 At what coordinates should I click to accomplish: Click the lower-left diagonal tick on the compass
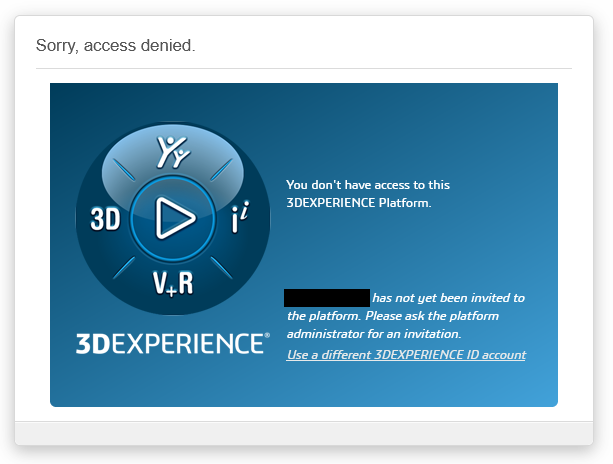tap(126, 266)
